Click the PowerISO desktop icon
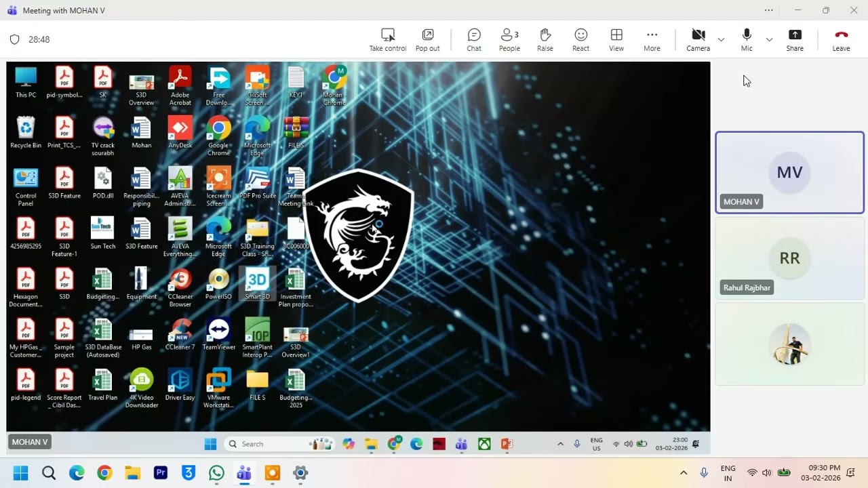Viewport: 868px width, 488px height. [218, 283]
